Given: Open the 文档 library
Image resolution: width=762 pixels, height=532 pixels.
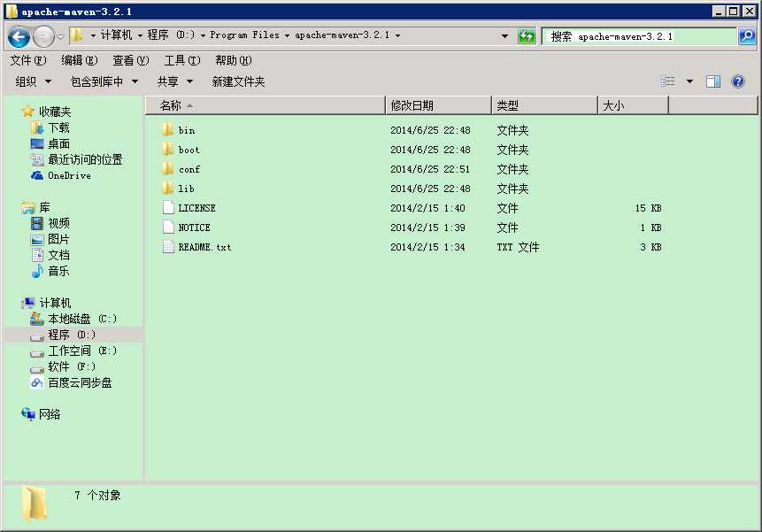Looking at the screenshot, I should click(x=58, y=255).
